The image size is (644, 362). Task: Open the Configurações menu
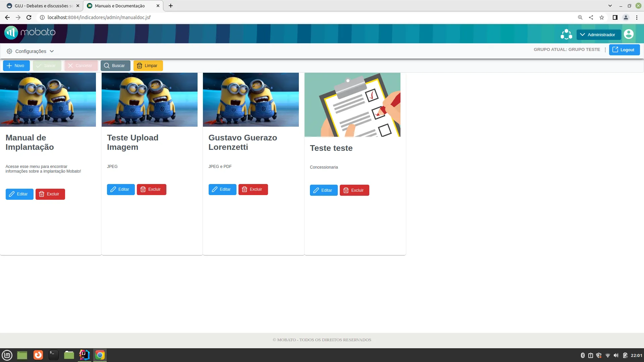click(30, 51)
